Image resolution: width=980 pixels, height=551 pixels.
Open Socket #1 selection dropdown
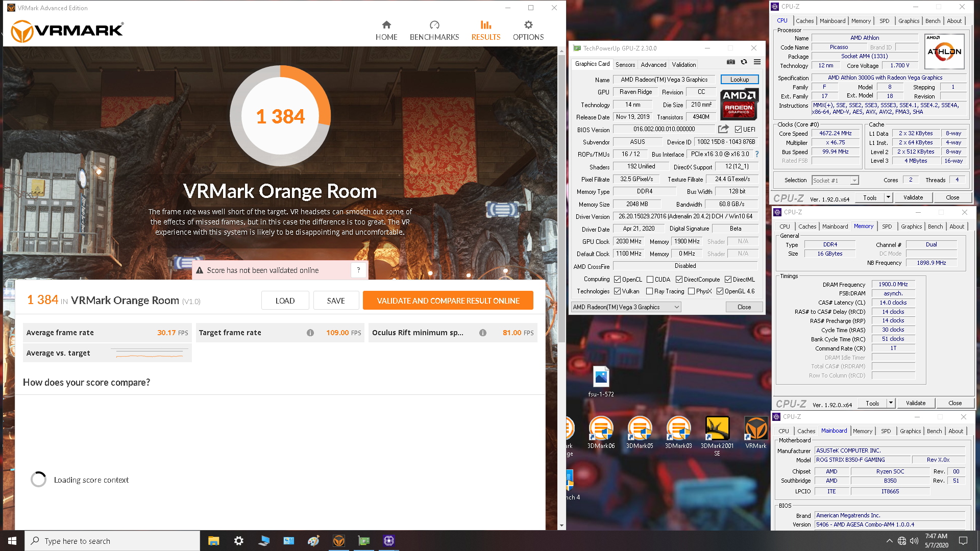pyautogui.click(x=836, y=180)
